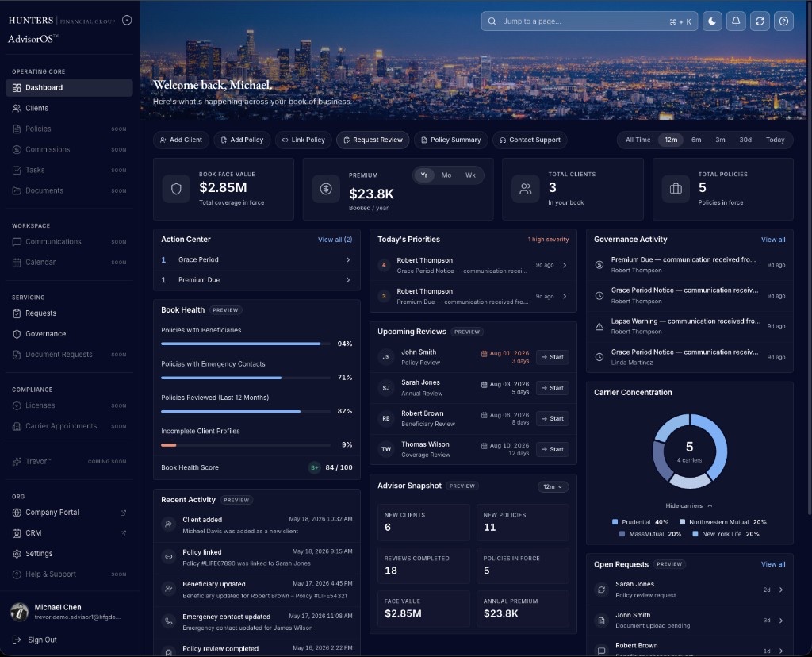Click the Company Portal external link icon
812x657 pixels.
click(123, 513)
